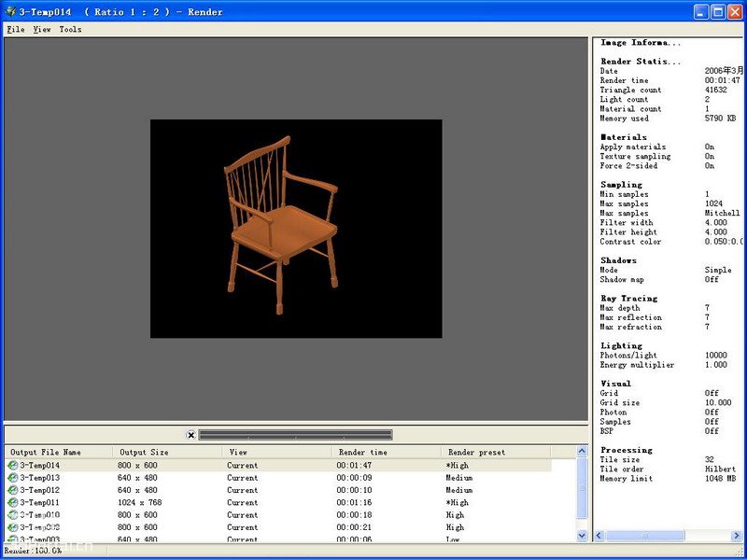Click the entry icon in the 00:00:21 row
The height and width of the screenshot is (560, 747).
coord(13,527)
